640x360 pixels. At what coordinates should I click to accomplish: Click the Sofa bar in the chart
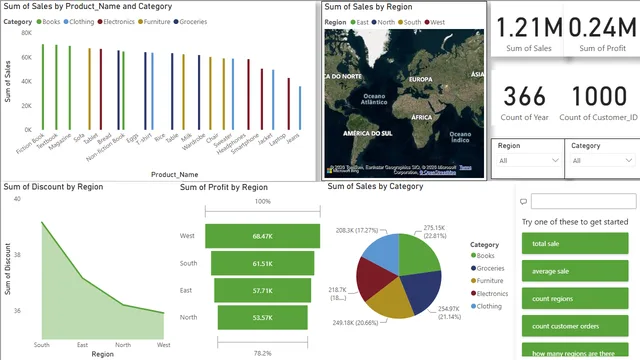click(x=89, y=89)
